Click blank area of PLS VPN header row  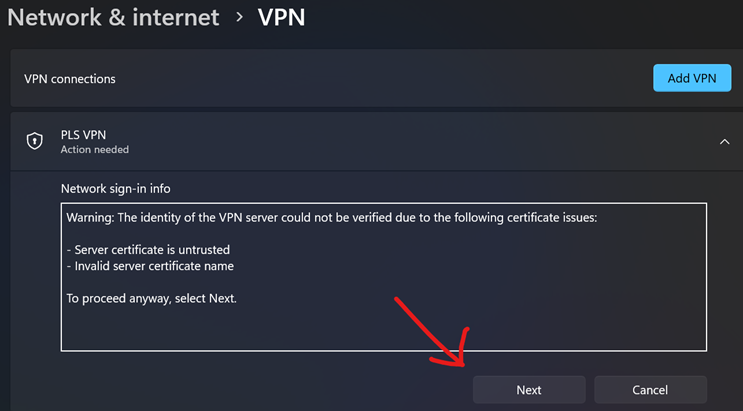pyautogui.click(x=400, y=142)
